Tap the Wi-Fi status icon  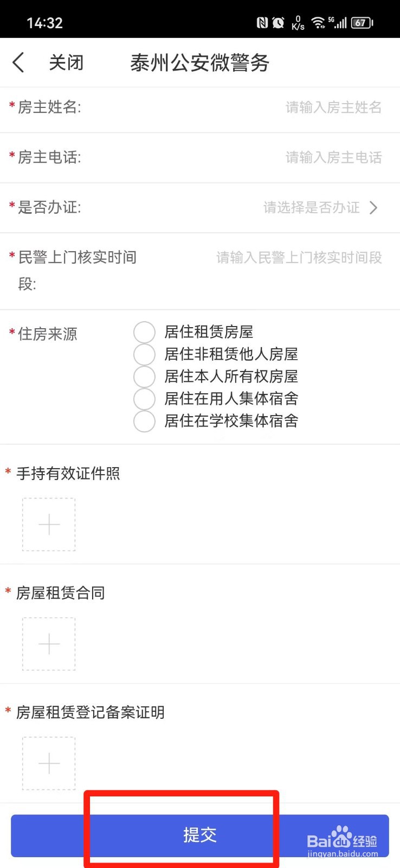click(318, 23)
